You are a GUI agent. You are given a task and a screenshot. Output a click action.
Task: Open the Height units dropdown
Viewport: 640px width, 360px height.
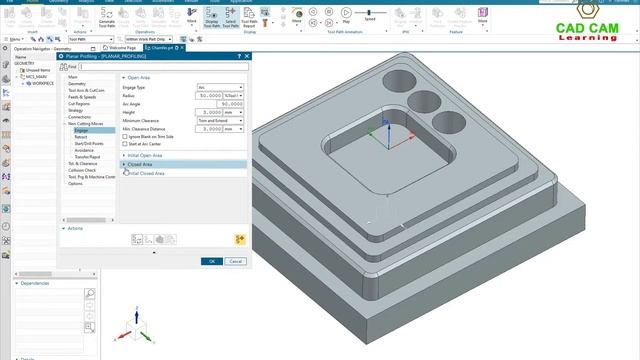point(233,112)
